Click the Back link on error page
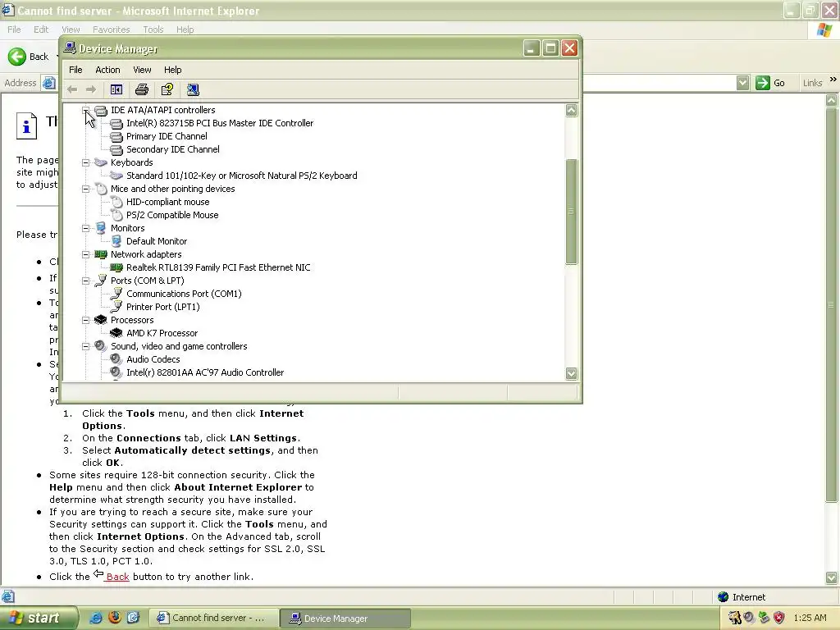 (117, 577)
